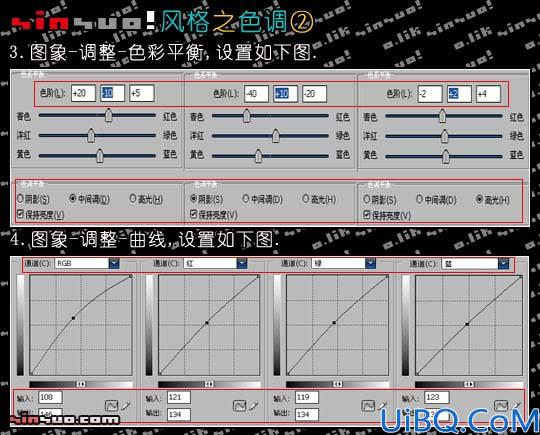The width and height of the screenshot is (540, 435).
Task: Adjust 洋红-绿色 slider in the +20 panel
Action: tap(91, 135)
